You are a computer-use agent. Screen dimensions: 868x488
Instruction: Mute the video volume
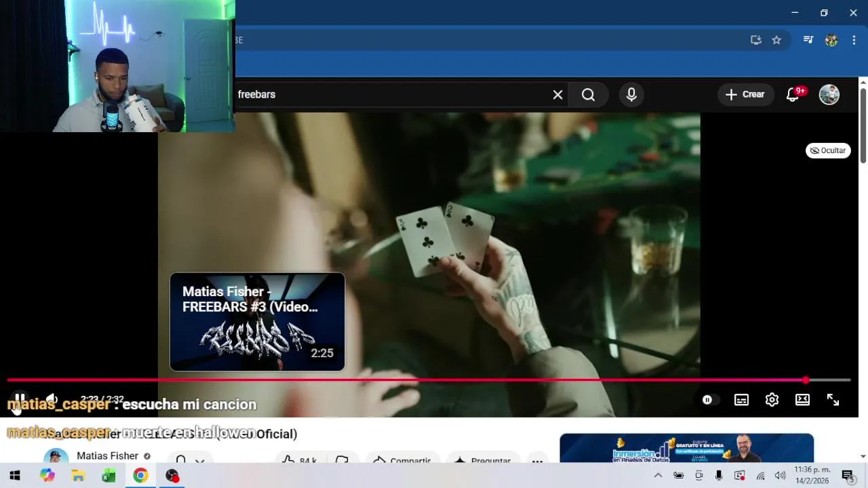tap(52, 399)
